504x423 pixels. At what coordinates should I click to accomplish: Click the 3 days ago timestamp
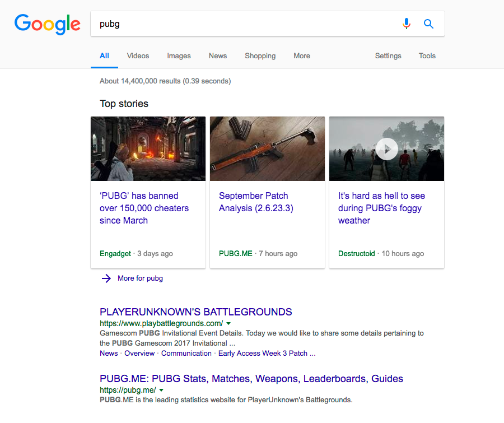(x=155, y=253)
